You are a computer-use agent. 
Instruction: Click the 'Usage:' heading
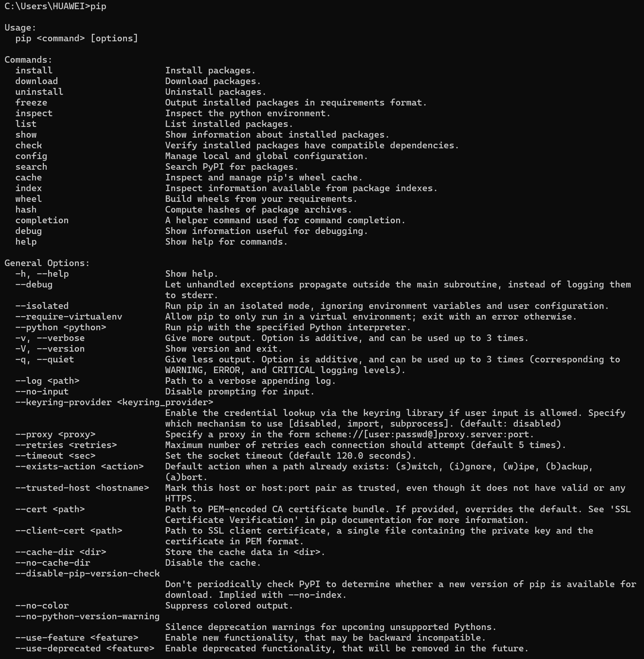[x=20, y=28]
